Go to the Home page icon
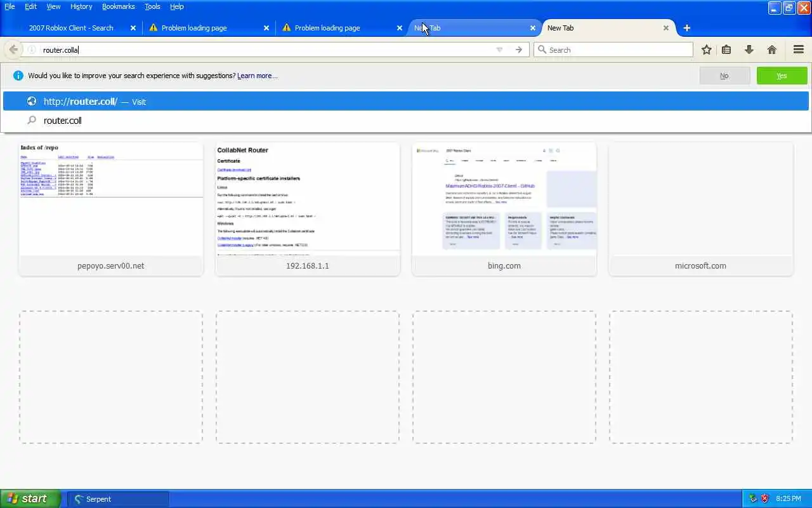 [x=772, y=50]
